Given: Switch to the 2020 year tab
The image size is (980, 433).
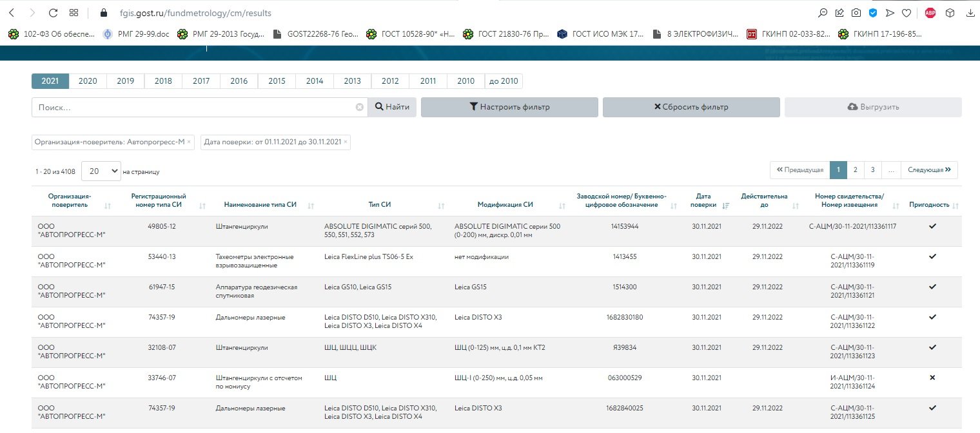Looking at the screenshot, I should pyautogui.click(x=88, y=81).
